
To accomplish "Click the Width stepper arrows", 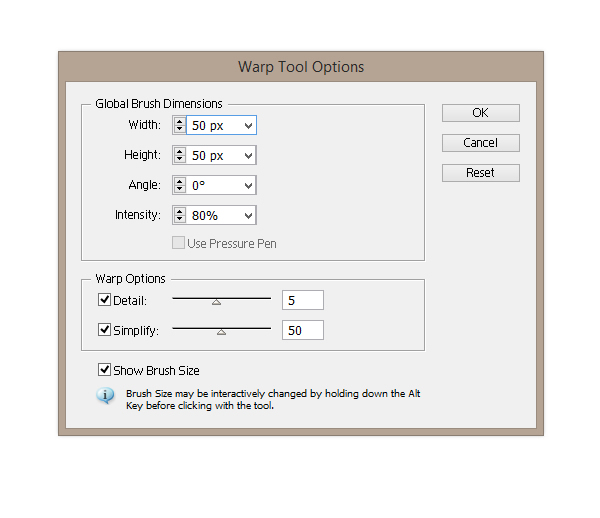I will point(180,125).
